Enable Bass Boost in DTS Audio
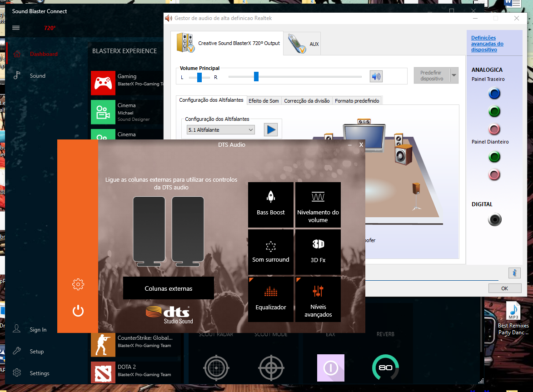Viewport: 533px width, 392px height. click(270, 205)
